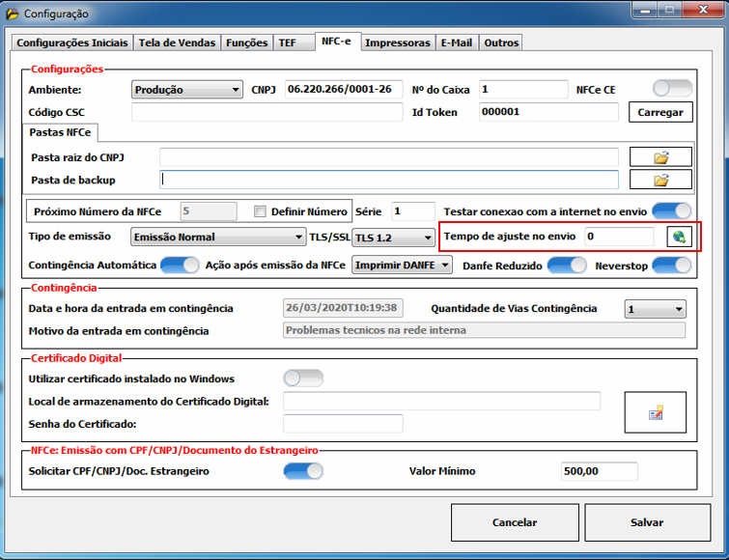Toggle the NFCe CE switch
This screenshot has width=729, height=560.
(x=672, y=88)
